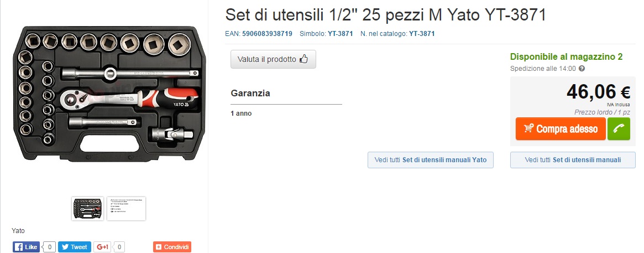This screenshot has height=253, width=644.
Task: Select the second specification sheet thumbnail
Action: point(127,209)
